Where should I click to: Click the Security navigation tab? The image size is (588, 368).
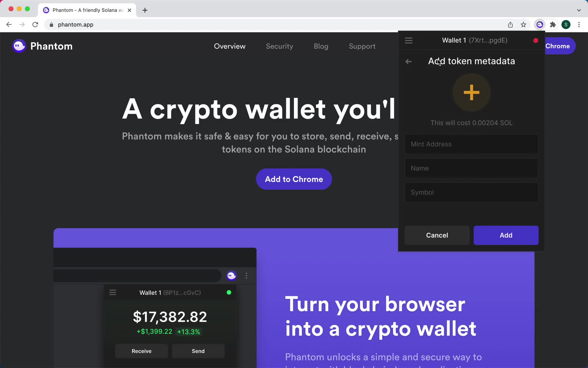pyautogui.click(x=279, y=46)
